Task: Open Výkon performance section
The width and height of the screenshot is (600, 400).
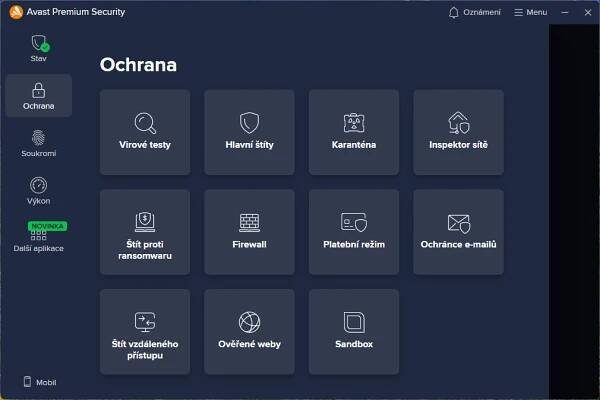Action: click(39, 191)
